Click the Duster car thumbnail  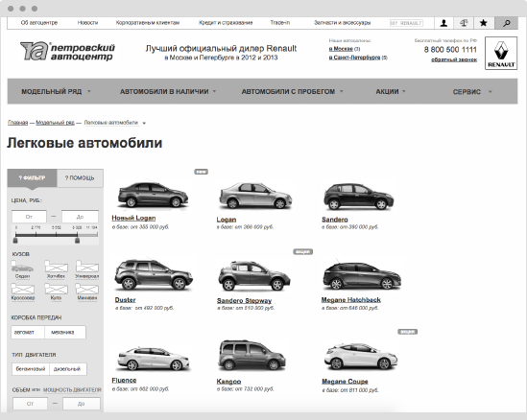(154, 275)
